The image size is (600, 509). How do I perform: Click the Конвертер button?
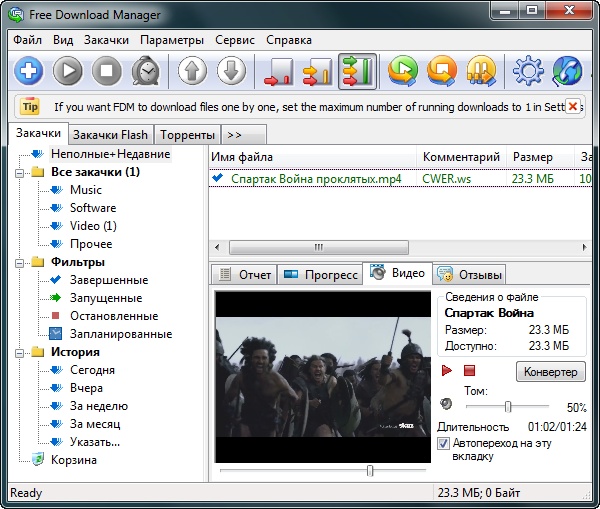pyautogui.click(x=550, y=372)
